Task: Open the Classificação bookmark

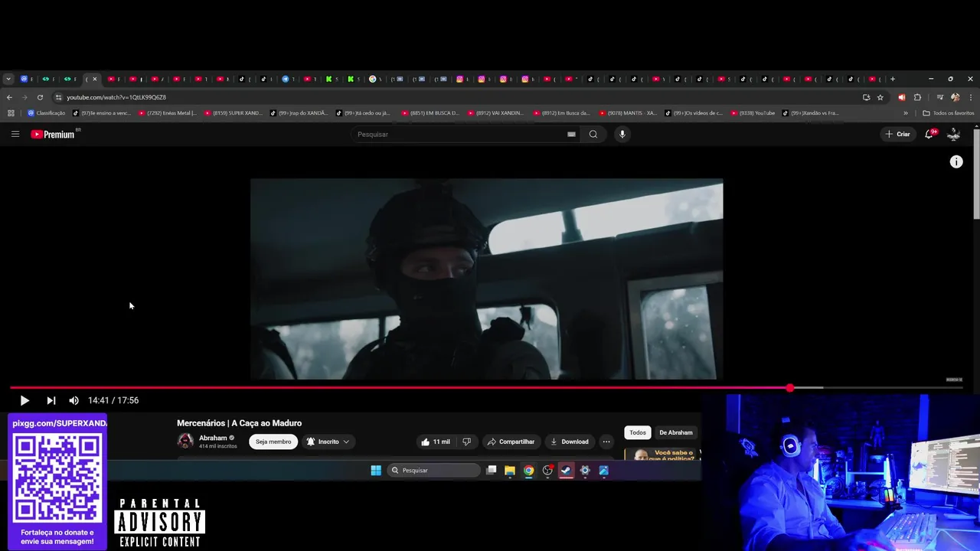Action: pyautogui.click(x=46, y=113)
